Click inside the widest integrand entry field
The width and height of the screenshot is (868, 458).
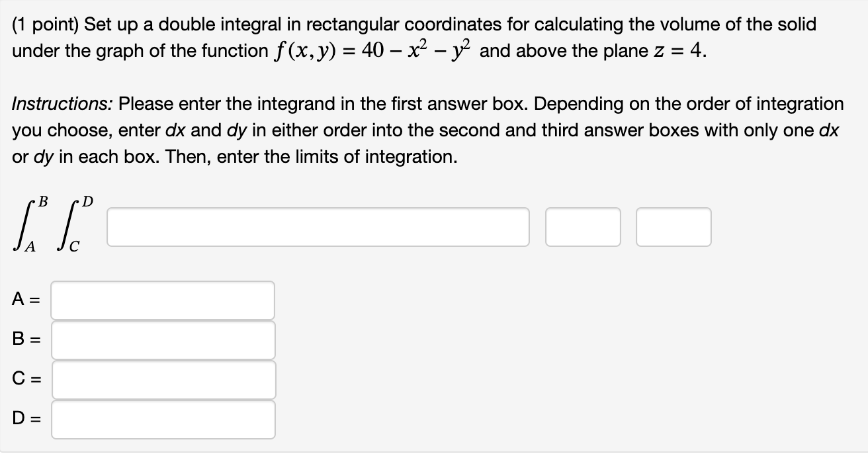318,227
